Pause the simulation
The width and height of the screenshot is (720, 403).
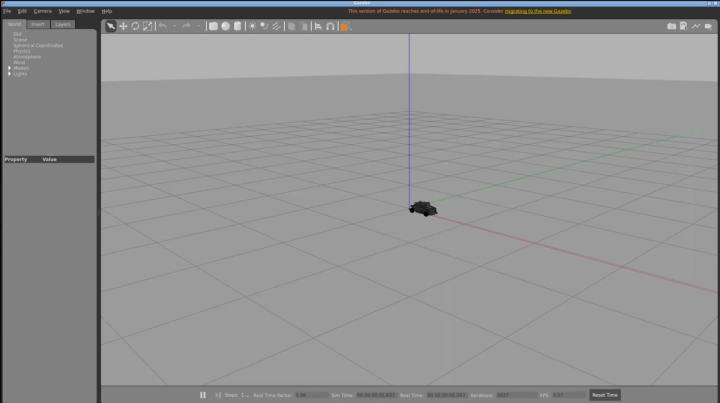click(x=203, y=395)
